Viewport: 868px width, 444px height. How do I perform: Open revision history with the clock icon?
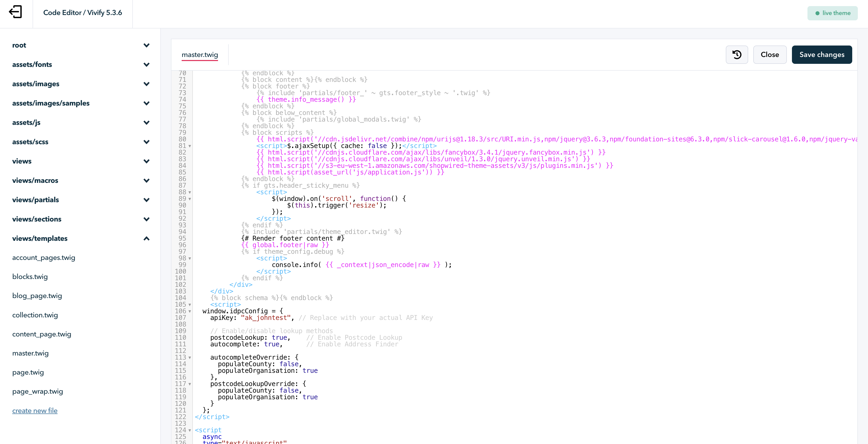tap(736, 54)
